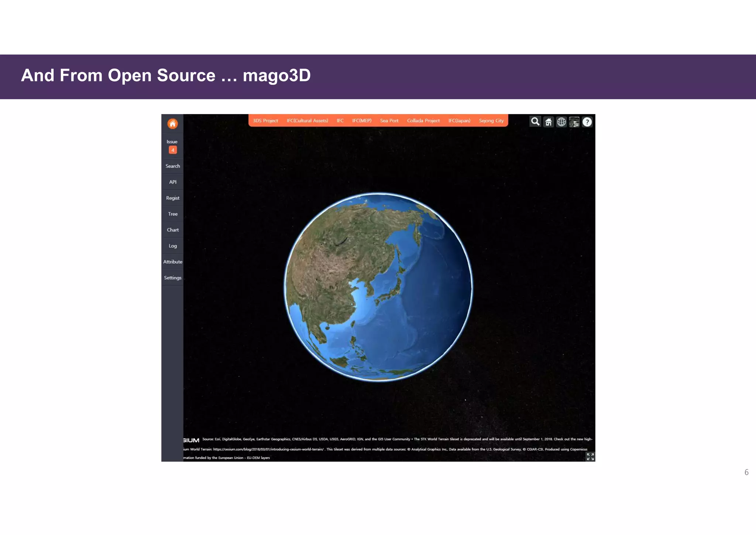The width and height of the screenshot is (756, 535).
Task: Select the Sejong City tab
Action: [491, 121]
